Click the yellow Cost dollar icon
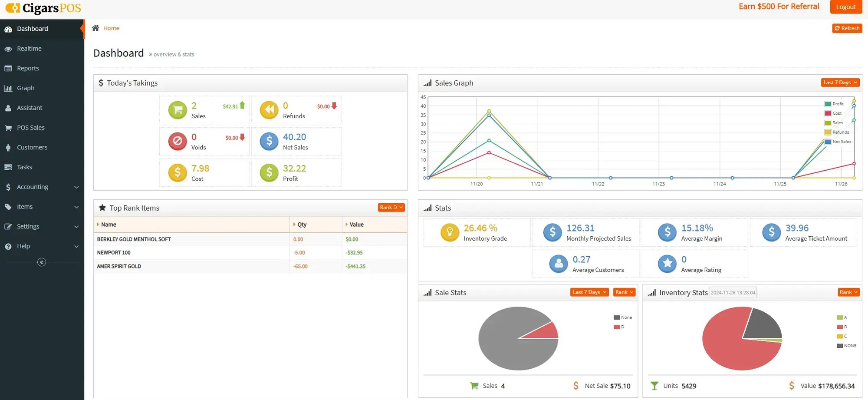This screenshot has width=868, height=400. click(178, 172)
